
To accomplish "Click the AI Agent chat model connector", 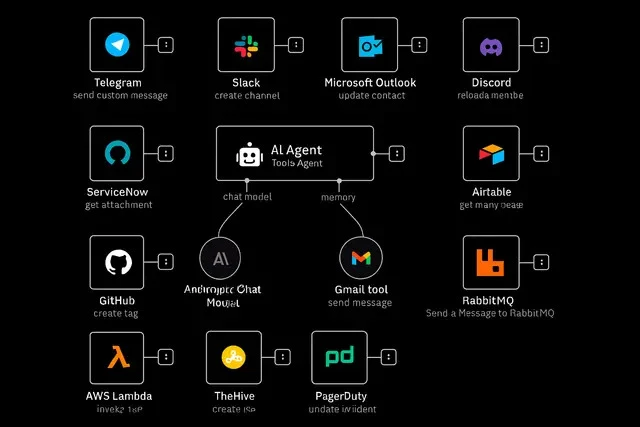I will [246, 181].
